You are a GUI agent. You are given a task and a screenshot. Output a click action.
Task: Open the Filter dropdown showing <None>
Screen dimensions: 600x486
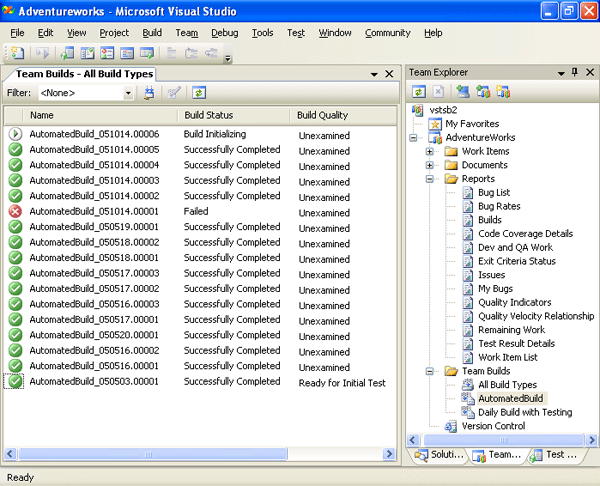point(129,93)
